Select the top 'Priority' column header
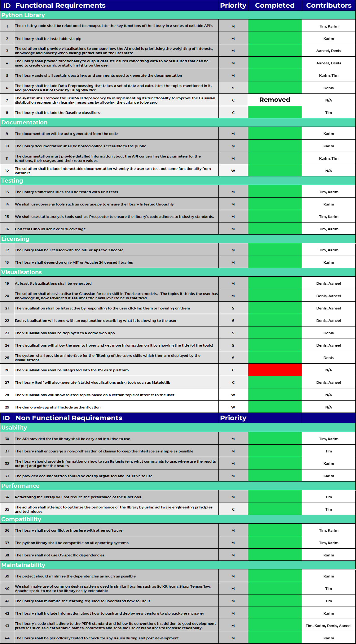Viewport: 356px width, 644px height. click(x=233, y=6)
